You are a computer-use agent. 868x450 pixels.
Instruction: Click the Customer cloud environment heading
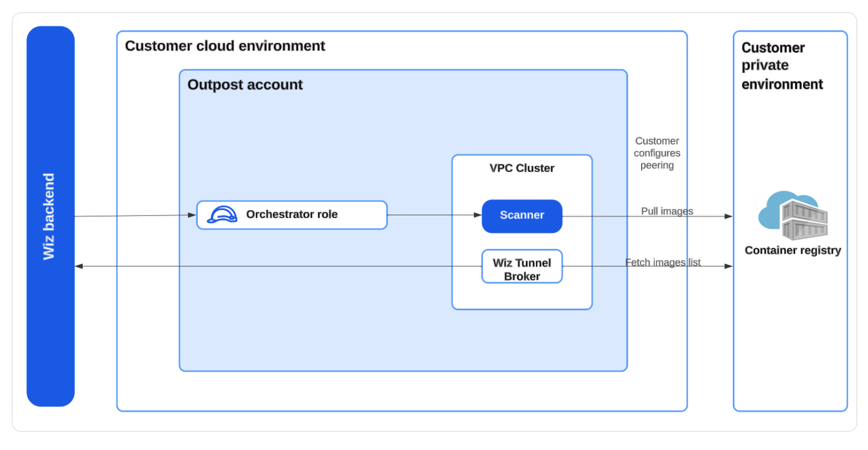[225, 46]
